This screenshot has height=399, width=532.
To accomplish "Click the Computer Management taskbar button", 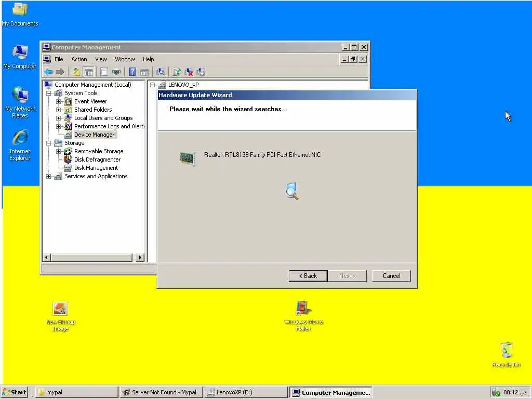I will click(330, 392).
